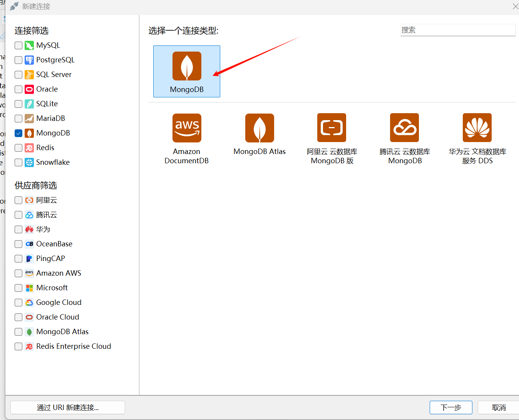Click the SQL Server icon in filters
The image size is (519, 420).
point(29,75)
